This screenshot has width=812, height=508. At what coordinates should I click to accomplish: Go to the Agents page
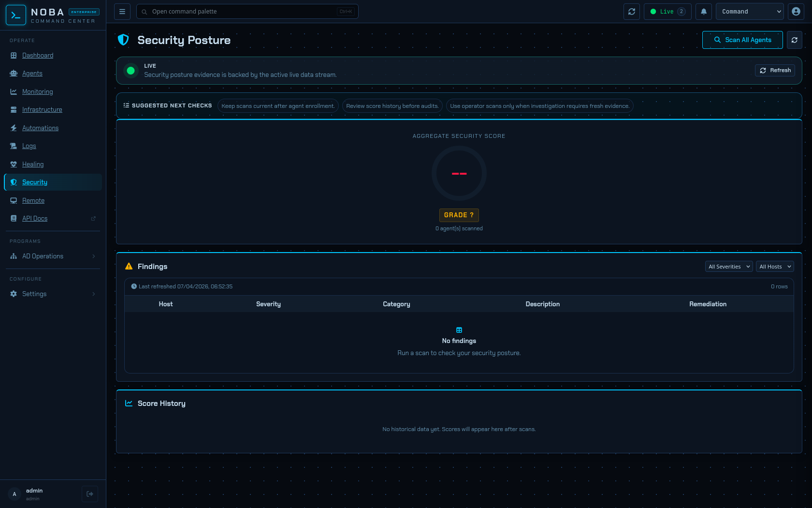pyautogui.click(x=32, y=74)
